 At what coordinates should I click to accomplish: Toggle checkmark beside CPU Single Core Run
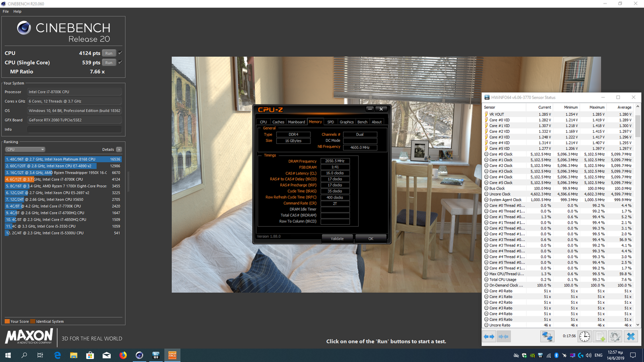coord(120,62)
